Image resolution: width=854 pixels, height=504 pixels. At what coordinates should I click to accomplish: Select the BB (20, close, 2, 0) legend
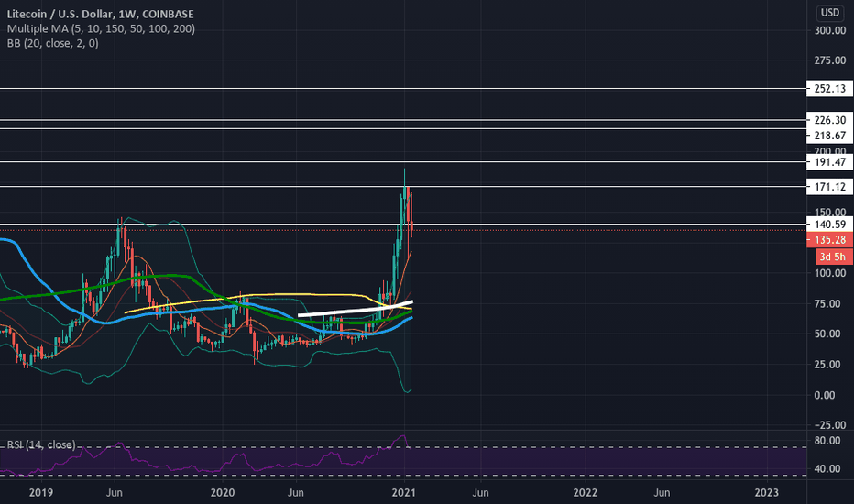pos(53,43)
